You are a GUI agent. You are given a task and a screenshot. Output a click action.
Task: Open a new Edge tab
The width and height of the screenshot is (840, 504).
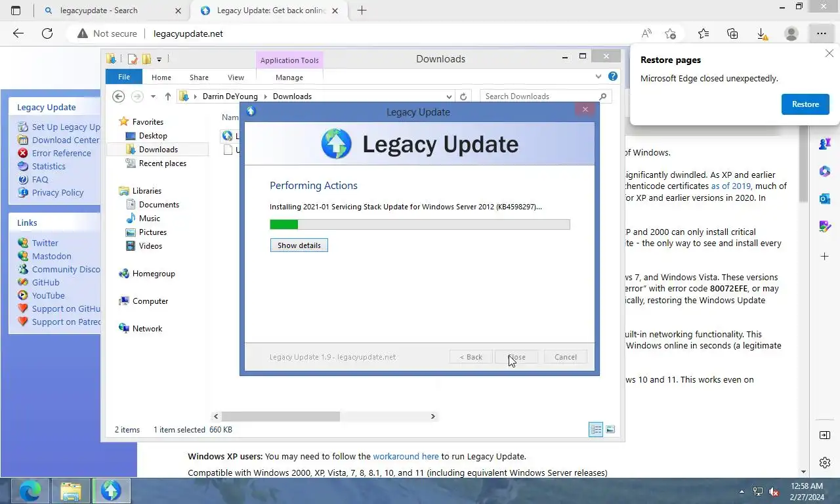point(362,10)
